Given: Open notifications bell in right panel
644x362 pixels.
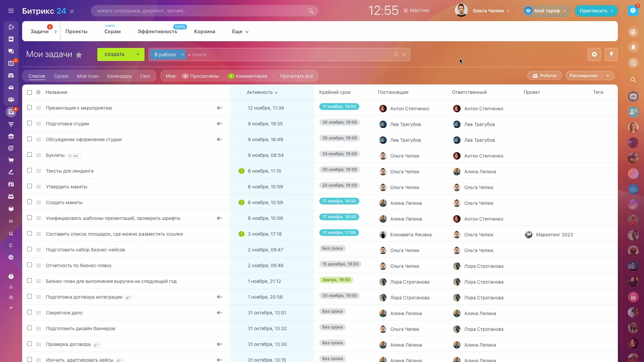Looking at the screenshot, I should click(x=633, y=47).
